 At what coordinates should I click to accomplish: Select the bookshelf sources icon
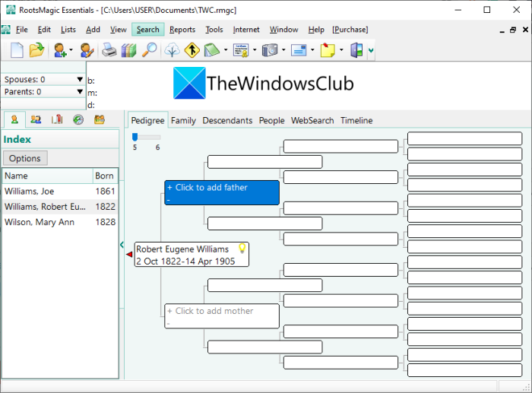pyautogui.click(x=129, y=50)
